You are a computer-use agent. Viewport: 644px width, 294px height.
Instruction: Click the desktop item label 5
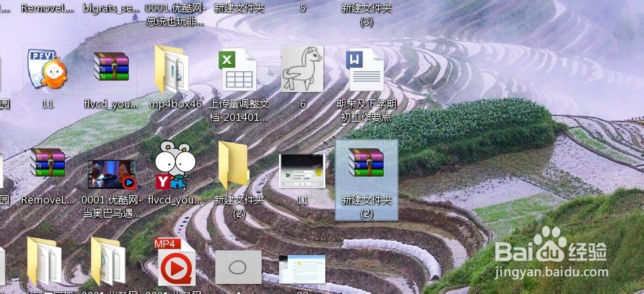pyautogui.click(x=303, y=8)
